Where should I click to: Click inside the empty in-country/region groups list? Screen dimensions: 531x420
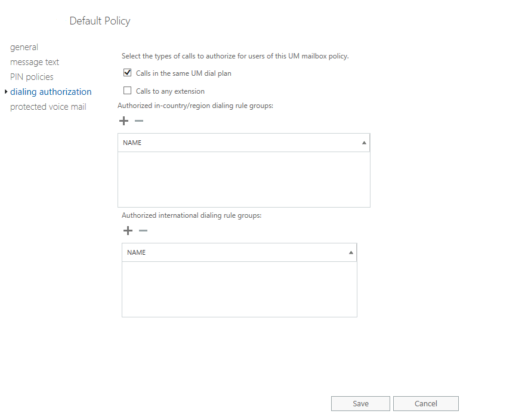coord(243,179)
